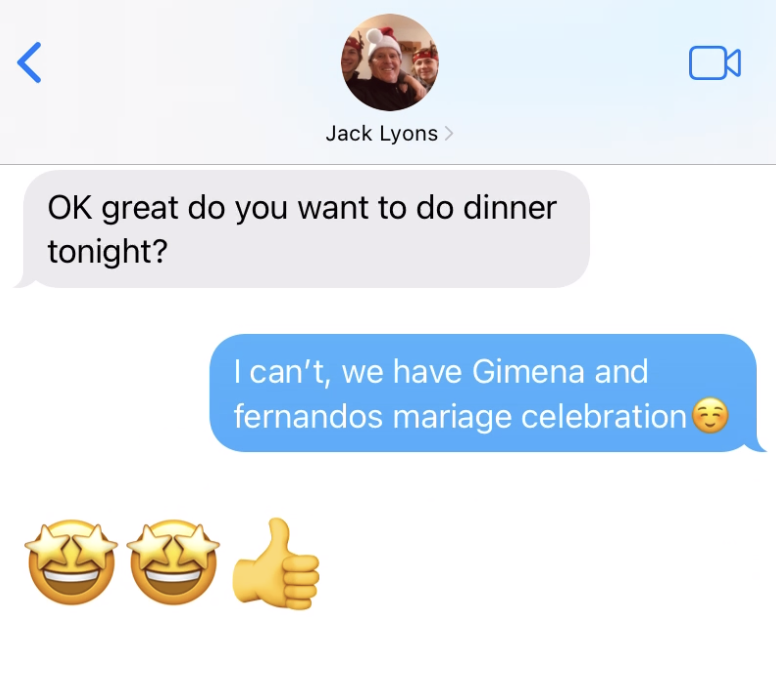Click the smiling emoji in blue bubble
This screenshot has width=776, height=678.
coord(710,416)
